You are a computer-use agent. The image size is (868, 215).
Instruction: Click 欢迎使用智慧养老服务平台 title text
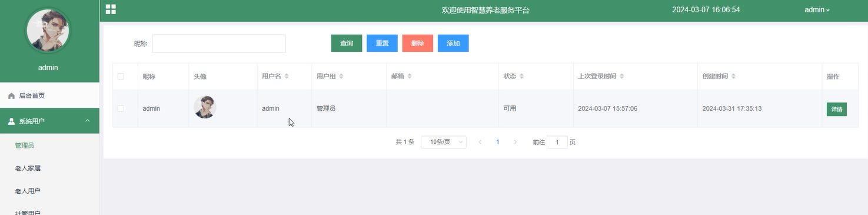[485, 10]
